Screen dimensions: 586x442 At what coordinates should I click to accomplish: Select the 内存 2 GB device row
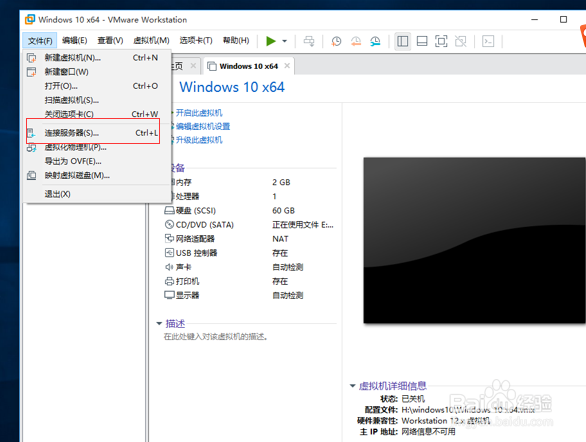(250, 182)
